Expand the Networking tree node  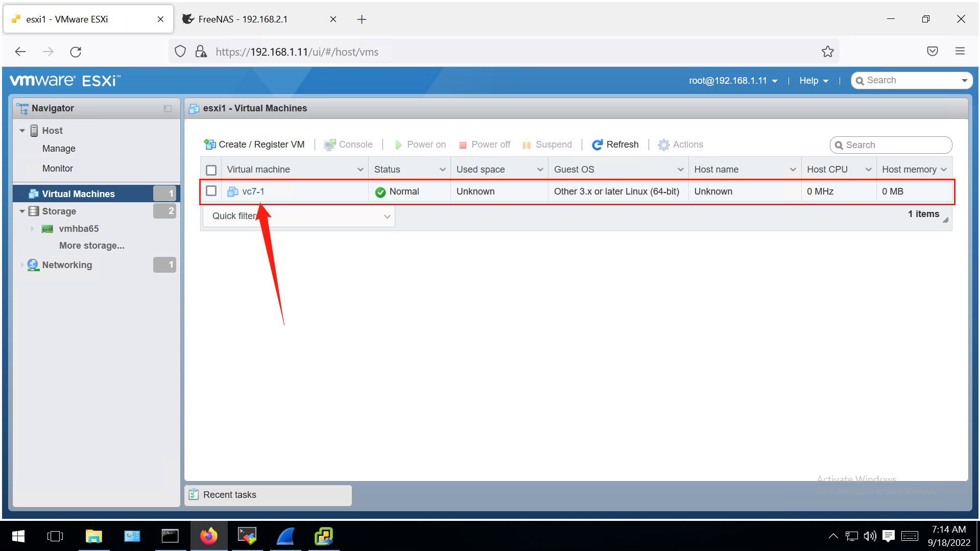pos(22,265)
